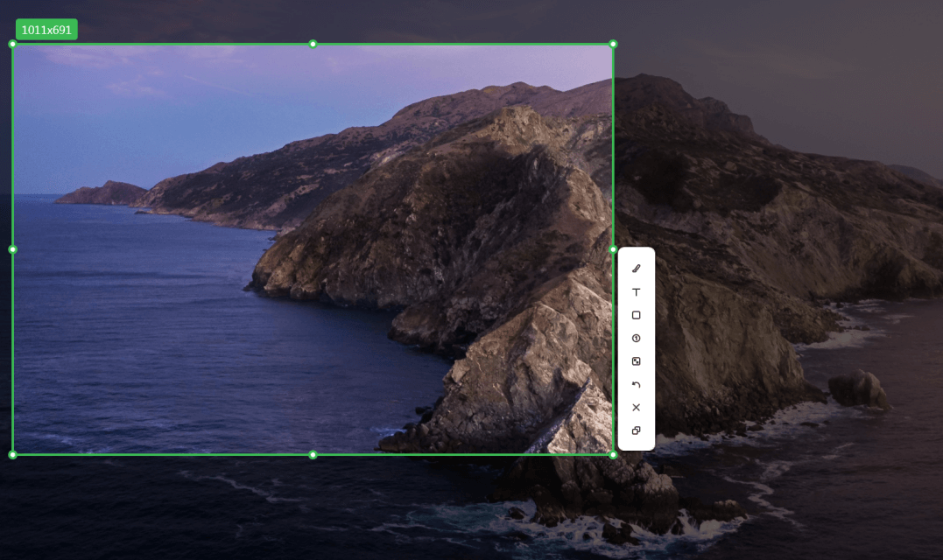
Task: Select the rectangle shape tool
Action: (636, 315)
